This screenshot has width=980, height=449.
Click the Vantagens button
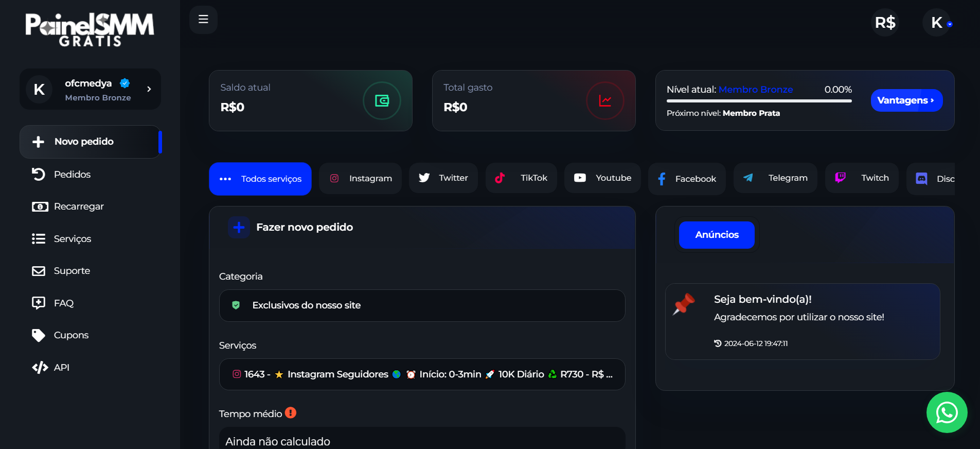[x=906, y=100]
